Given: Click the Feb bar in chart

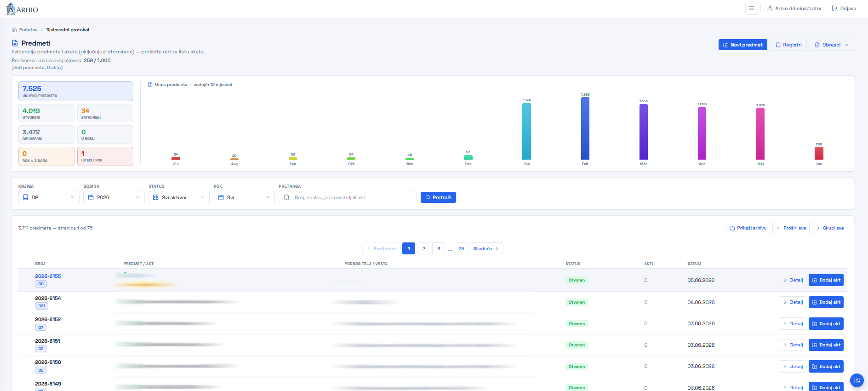Looking at the screenshot, I should click(x=585, y=128).
